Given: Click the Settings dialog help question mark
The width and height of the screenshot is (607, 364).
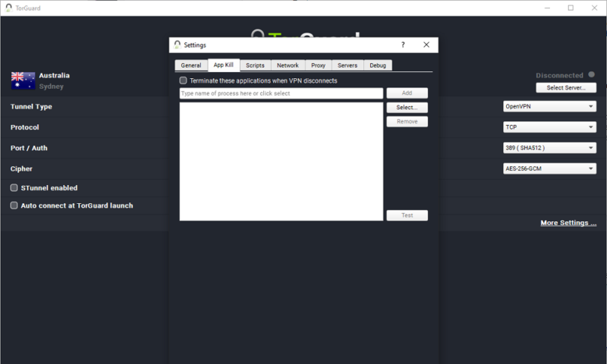Looking at the screenshot, I should 403,45.
